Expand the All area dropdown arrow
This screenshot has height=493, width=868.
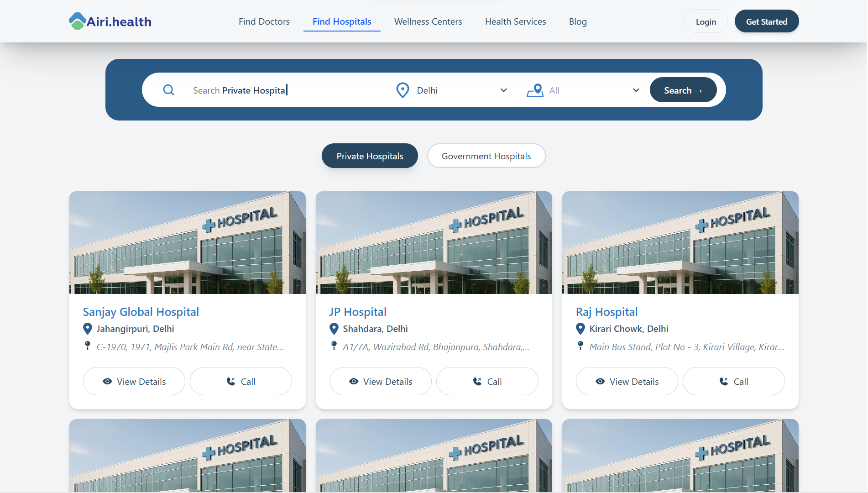point(636,90)
